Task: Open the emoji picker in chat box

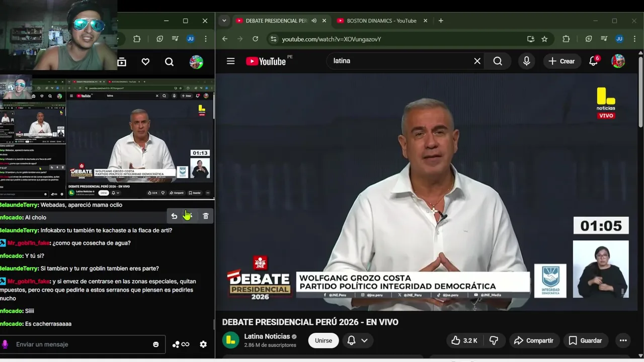Action: point(156,344)
